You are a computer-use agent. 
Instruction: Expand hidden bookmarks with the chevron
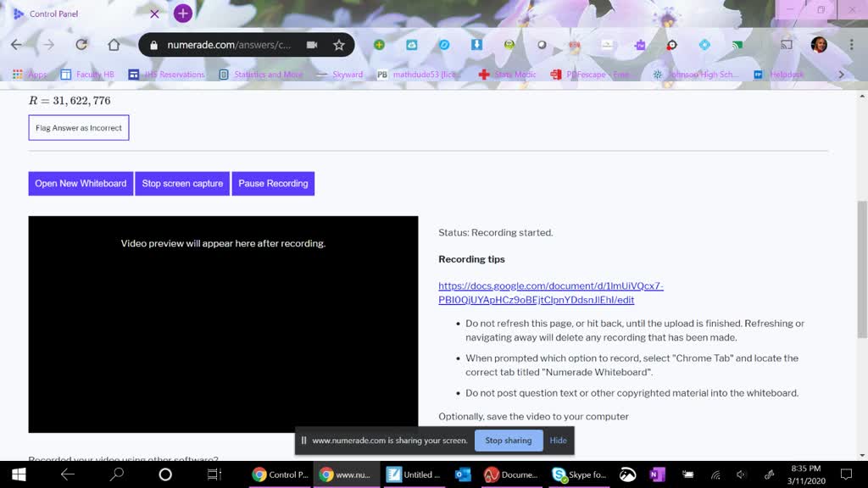pyautogui.click(x=841, y=75)
